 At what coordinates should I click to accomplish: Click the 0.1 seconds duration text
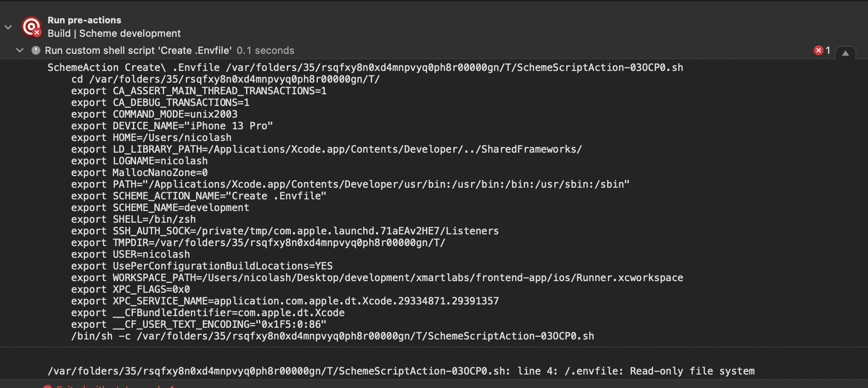coord(265,50)
